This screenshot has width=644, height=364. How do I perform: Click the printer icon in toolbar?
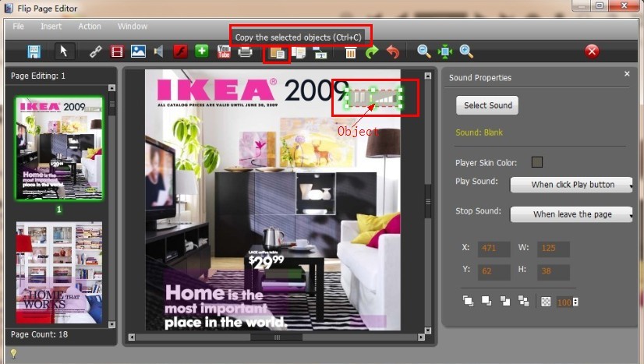pyautogui.click(x=245, y=51)
